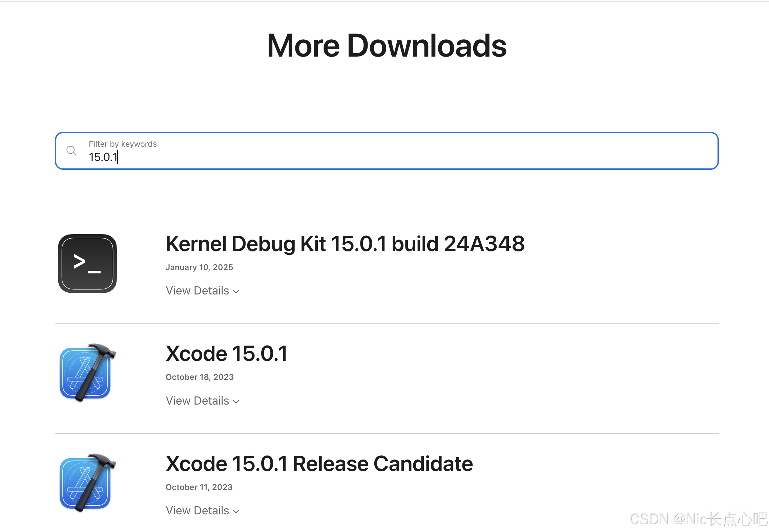769x532 pixels.
Task: Click the October 18, 2023 date text
Action: [x=200, y=377]
